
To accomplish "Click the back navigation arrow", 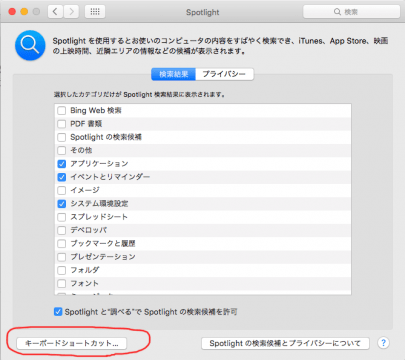I will [x=55, y=12].
